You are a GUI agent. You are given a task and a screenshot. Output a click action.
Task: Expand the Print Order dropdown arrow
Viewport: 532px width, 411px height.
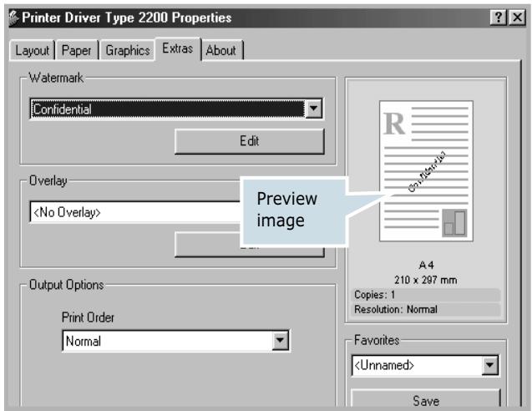[281, 340]
